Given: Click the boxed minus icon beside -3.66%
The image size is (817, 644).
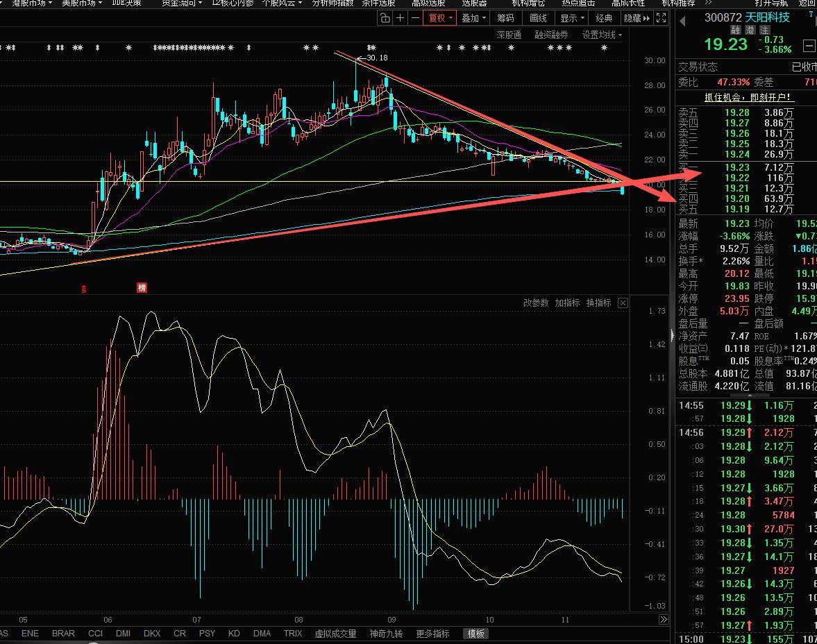Looking at the screenshot, I should (809, 46).
